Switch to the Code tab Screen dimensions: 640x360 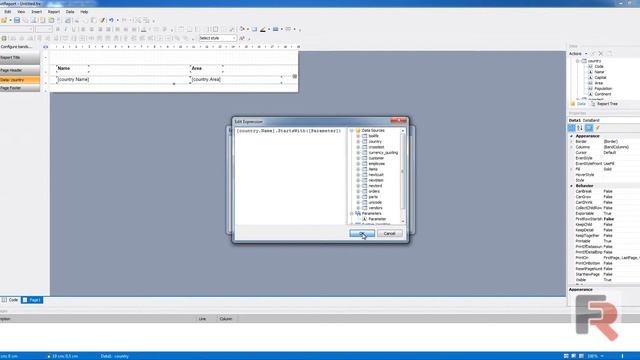click(x=10, y=300)
